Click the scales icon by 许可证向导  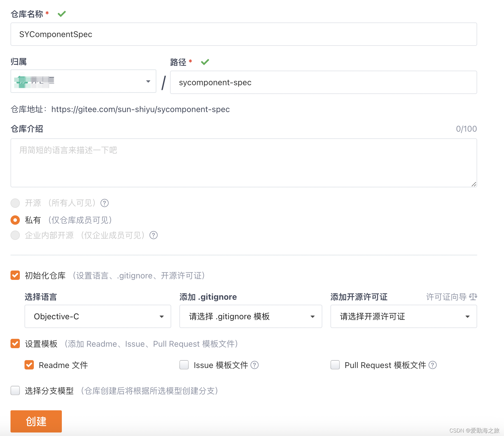(x=473, y=297)
